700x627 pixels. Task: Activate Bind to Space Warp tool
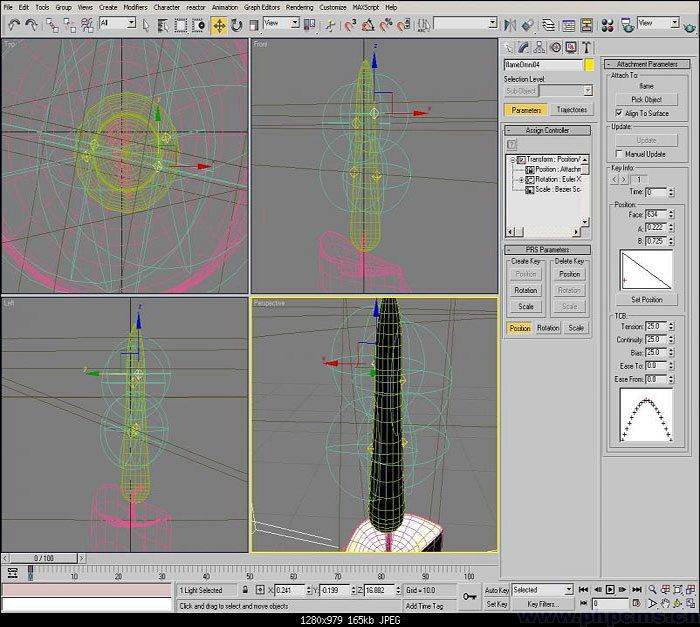click(87, 25)
